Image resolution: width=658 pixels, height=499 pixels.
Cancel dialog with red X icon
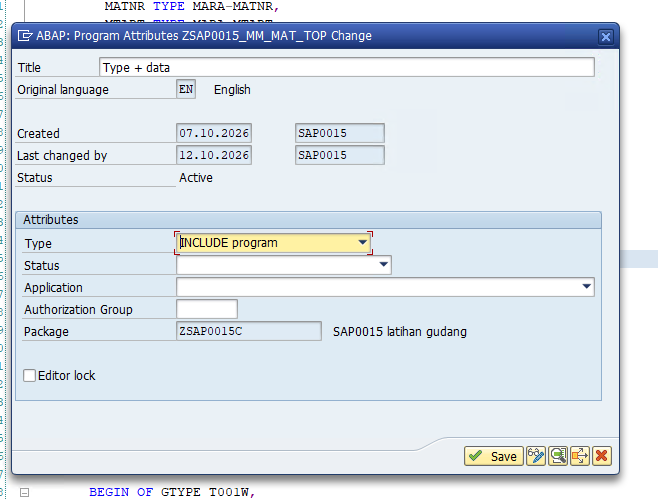601,456
